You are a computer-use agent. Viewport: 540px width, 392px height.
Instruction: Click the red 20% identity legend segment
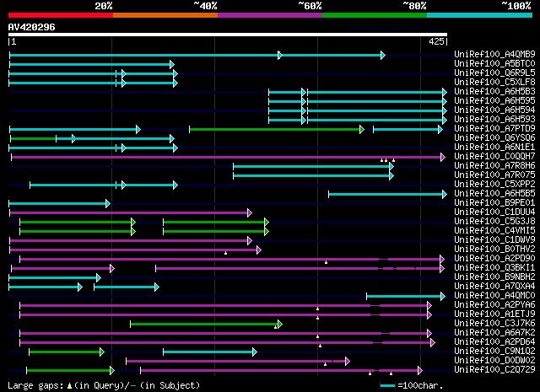coord(61,15)
